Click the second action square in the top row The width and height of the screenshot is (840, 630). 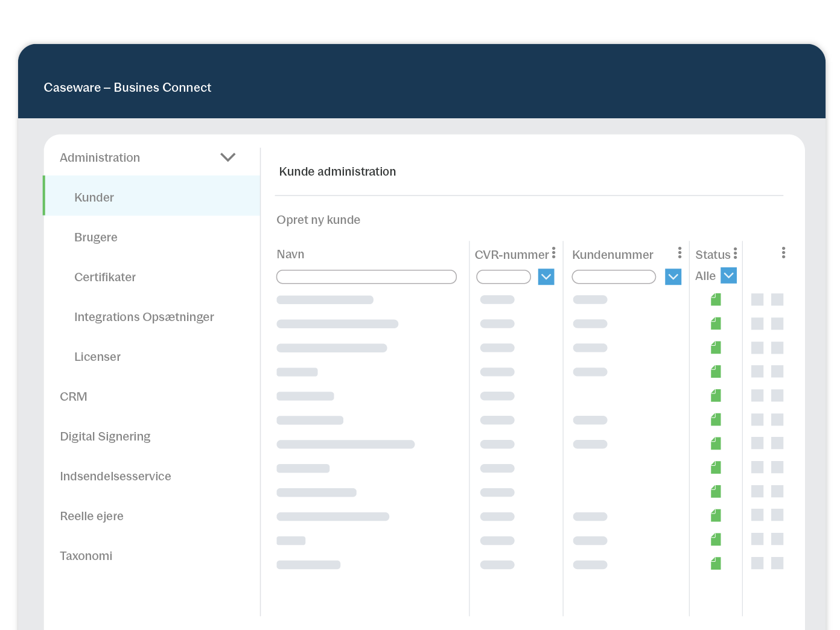tap(777, 299)
